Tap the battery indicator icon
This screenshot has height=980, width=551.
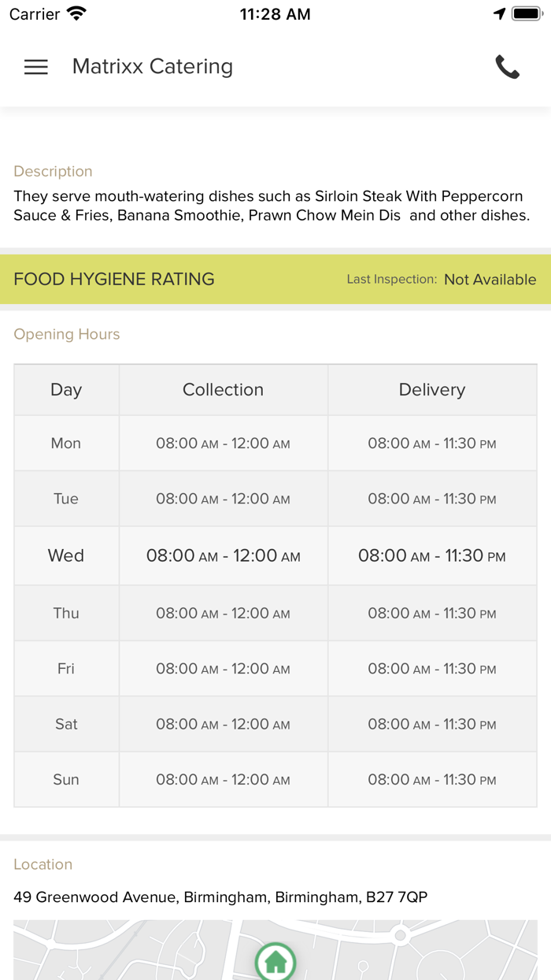pyautogui.click(x=526, y=12)
